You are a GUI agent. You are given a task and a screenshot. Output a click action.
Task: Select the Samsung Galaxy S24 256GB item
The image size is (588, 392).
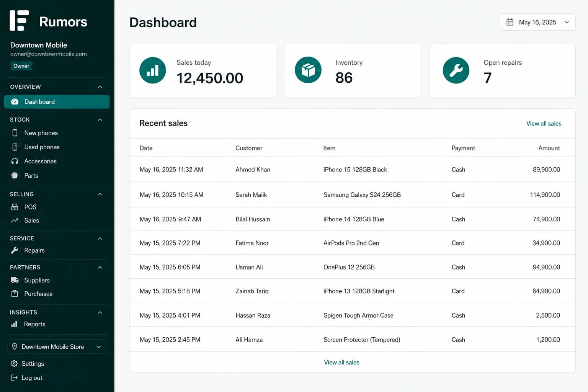coord(362,195)
